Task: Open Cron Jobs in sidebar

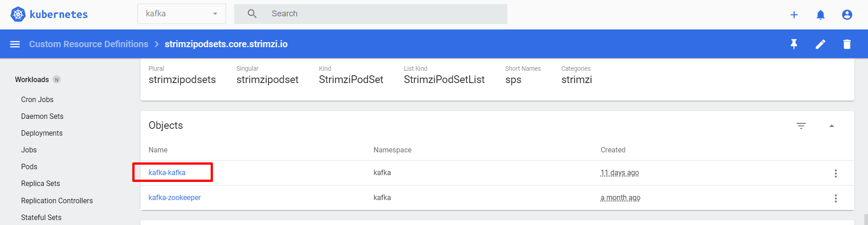Action: tap(37, 99)
